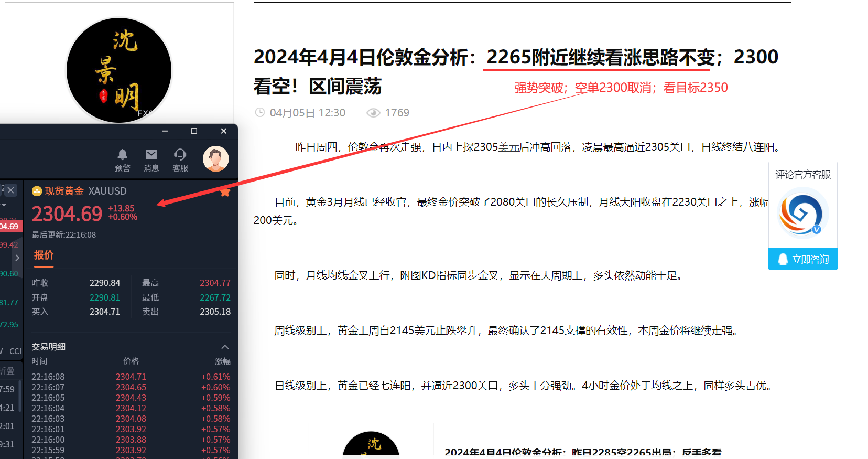Select the 报价 quote tab
Viewport: 868px width, 459px height.
click(x=44, y=255)
